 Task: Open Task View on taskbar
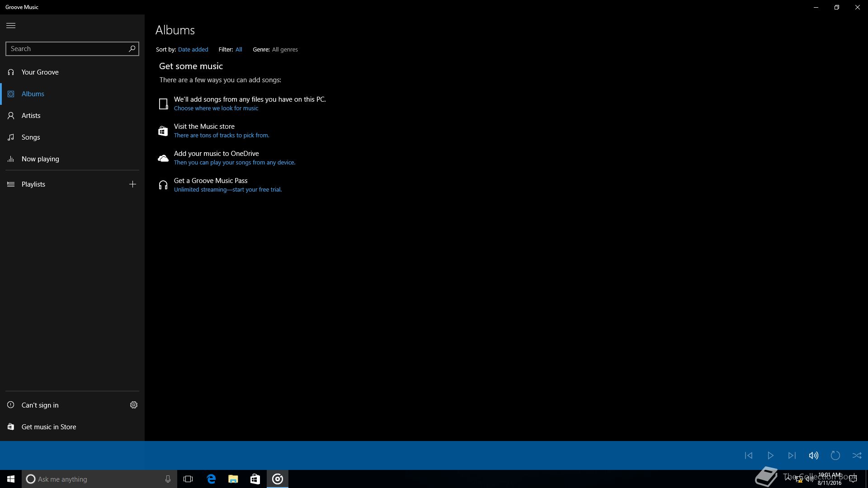tap(188, 479)
